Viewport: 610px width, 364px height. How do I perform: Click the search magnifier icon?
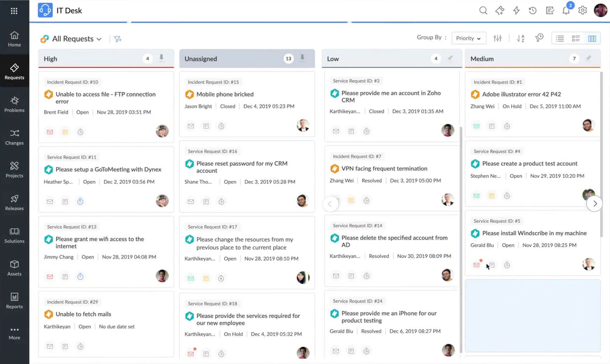point(483,10)
